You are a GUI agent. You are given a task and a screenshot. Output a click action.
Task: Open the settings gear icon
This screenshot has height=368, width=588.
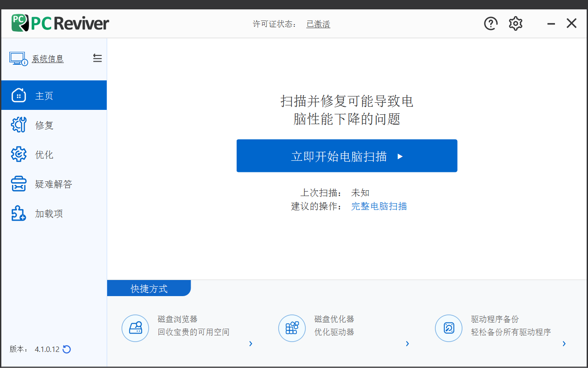(516, 24)
